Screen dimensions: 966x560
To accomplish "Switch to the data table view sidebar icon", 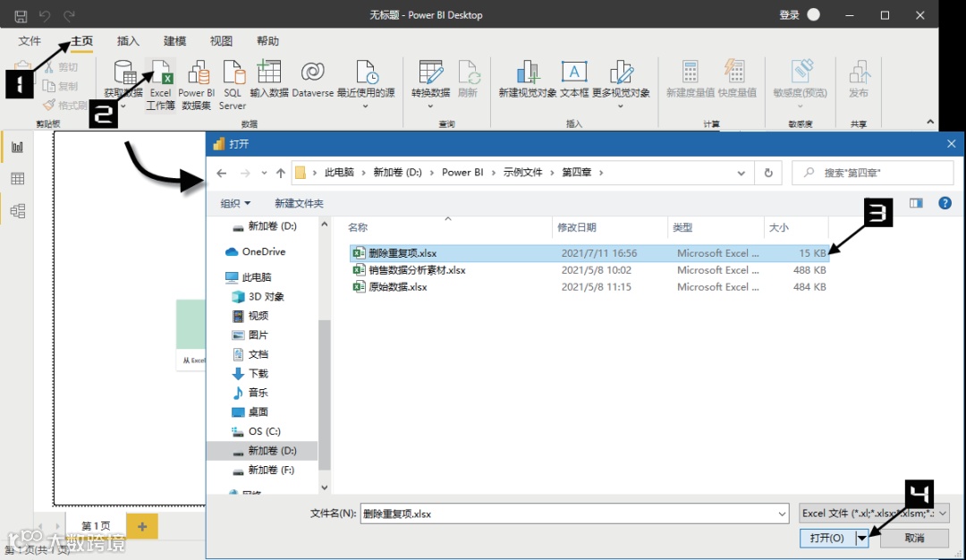I will point(18,179).
